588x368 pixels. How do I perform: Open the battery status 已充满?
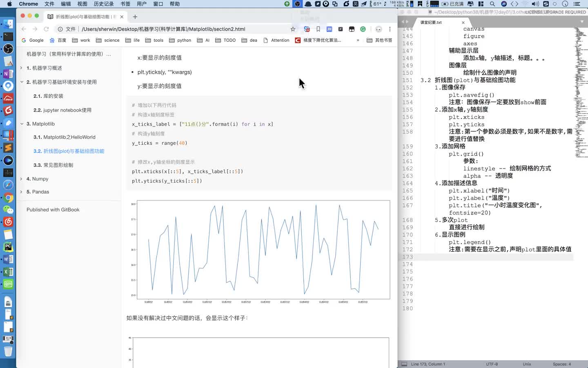452,4
